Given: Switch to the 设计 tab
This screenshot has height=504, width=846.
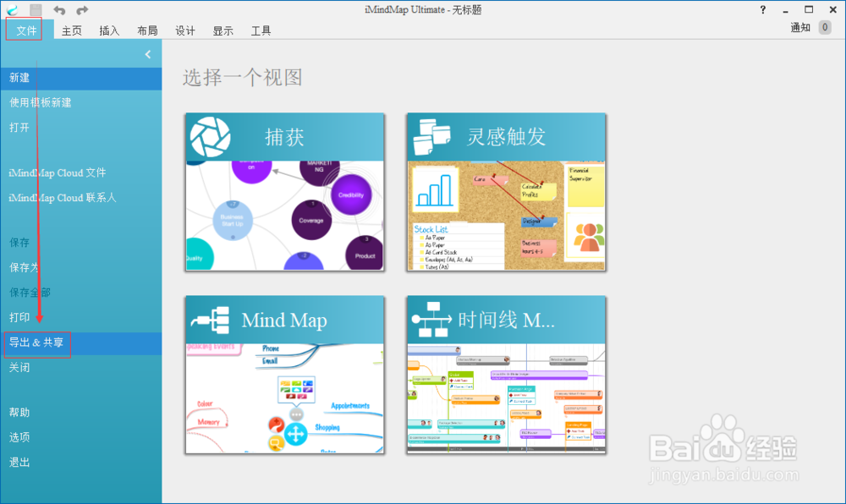Looking at the screenshot, I should click(x=185, y=30).
